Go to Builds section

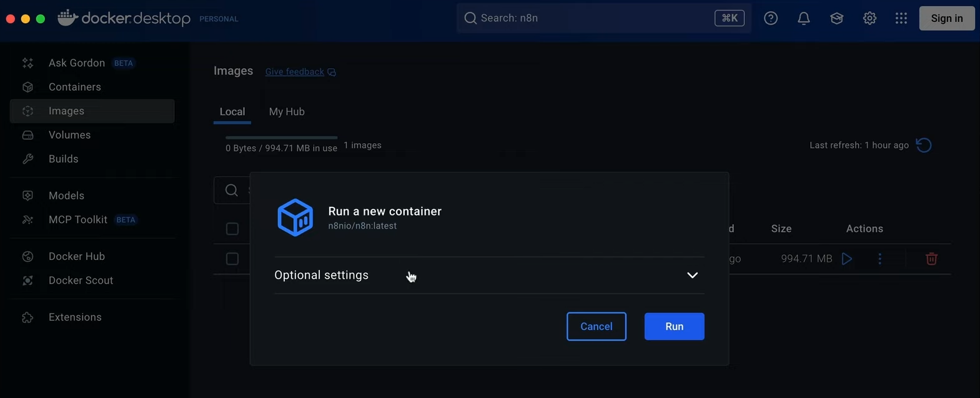(92, 159)
